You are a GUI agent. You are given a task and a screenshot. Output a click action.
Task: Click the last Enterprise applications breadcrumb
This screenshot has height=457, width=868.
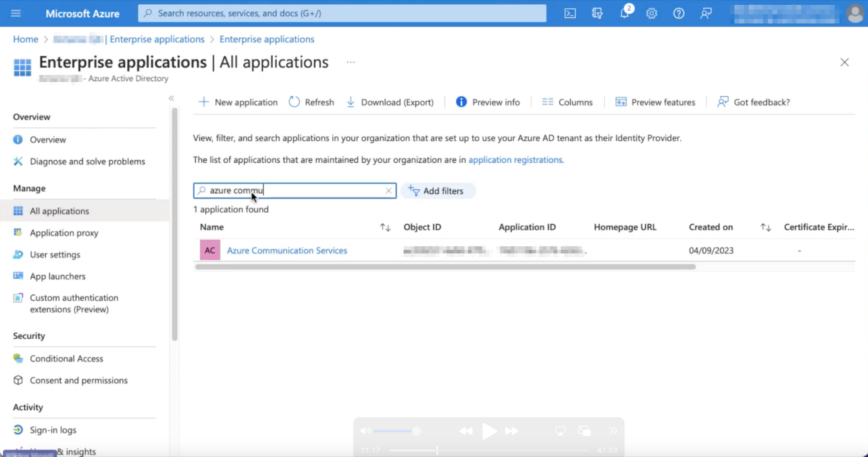[267, 39]
